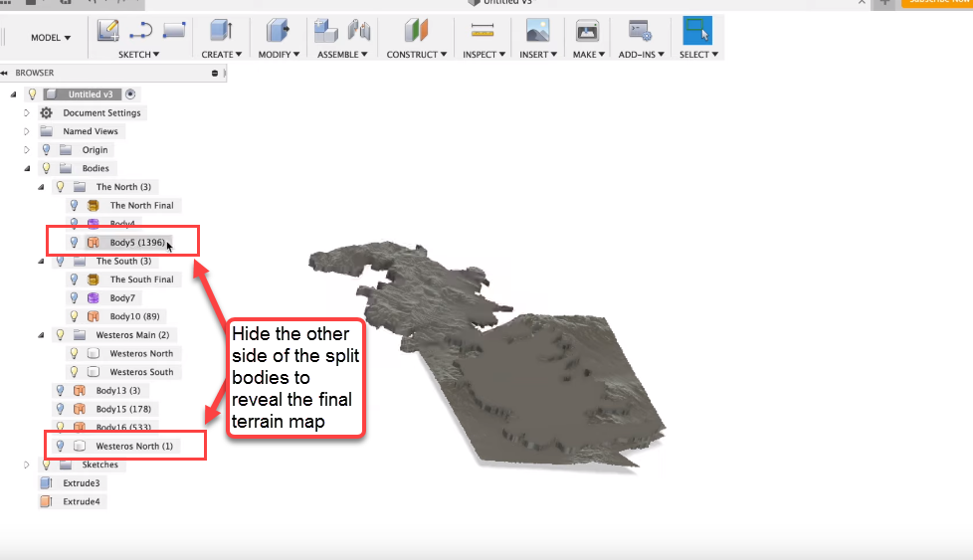Click the Joint icon in ASSEMBLE

[359, 31]
